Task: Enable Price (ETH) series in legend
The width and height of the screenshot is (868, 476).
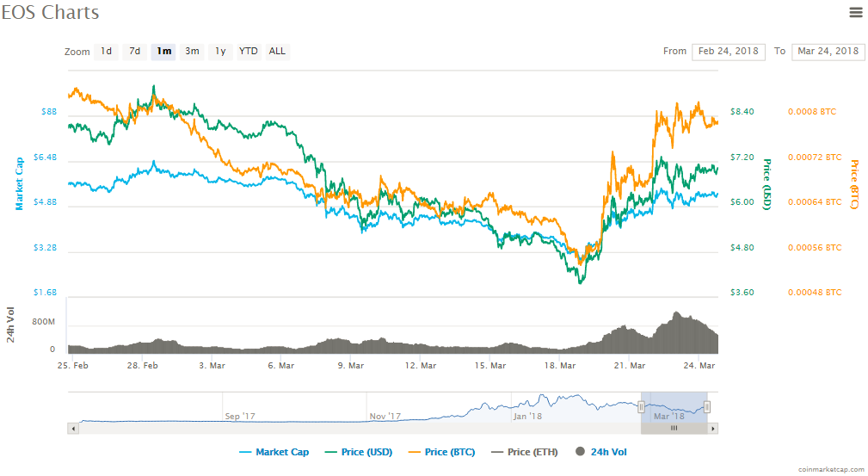Action: (x=525, y=452)
